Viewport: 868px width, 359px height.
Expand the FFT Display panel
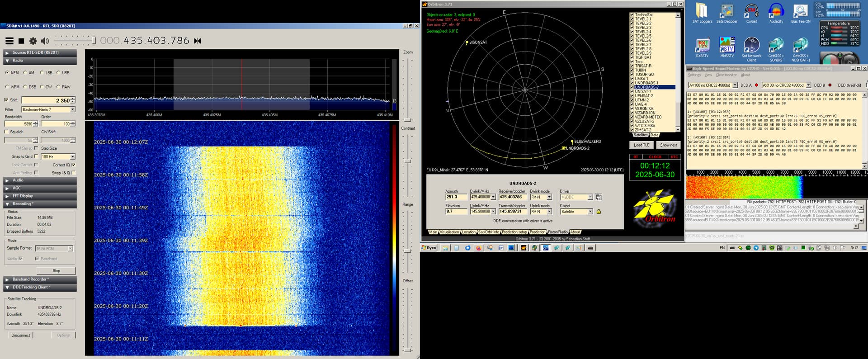pos(40,196)
